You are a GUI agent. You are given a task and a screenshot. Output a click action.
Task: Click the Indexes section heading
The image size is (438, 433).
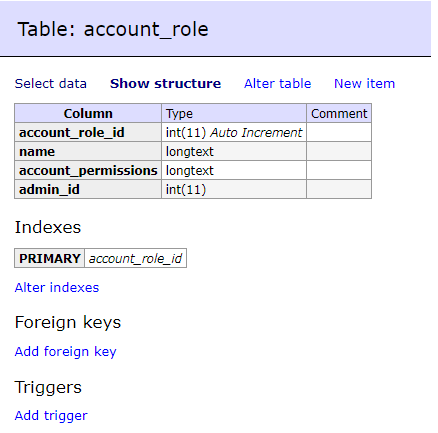48,227
